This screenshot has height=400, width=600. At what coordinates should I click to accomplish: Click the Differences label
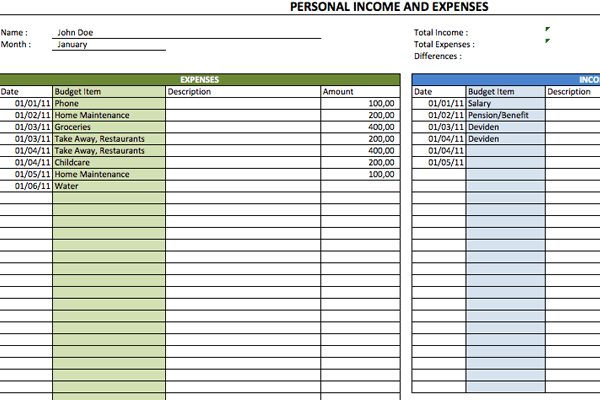tap(438, 56)
